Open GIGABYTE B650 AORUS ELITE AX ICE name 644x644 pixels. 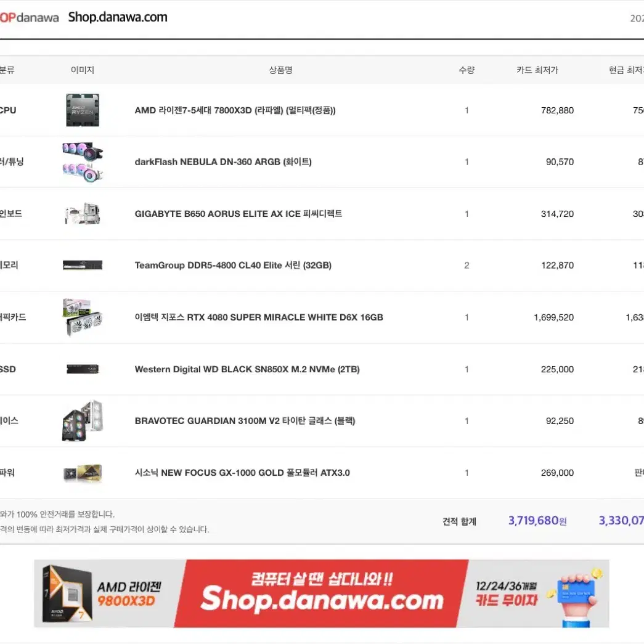point(238,214)
